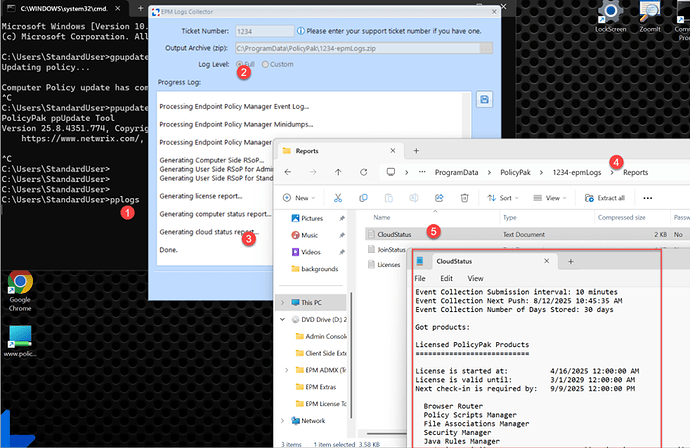Viewport: 690px width, 448px height.
Task: Switch to the cmd.exe terminal tab
Action: (x=64, y=8)
